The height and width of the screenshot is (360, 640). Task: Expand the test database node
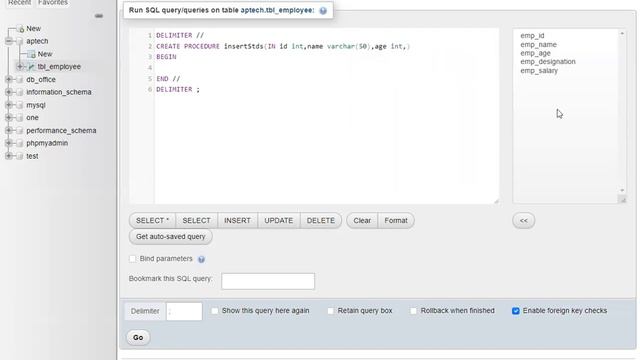pyautogui.click(x=9, y=156)
